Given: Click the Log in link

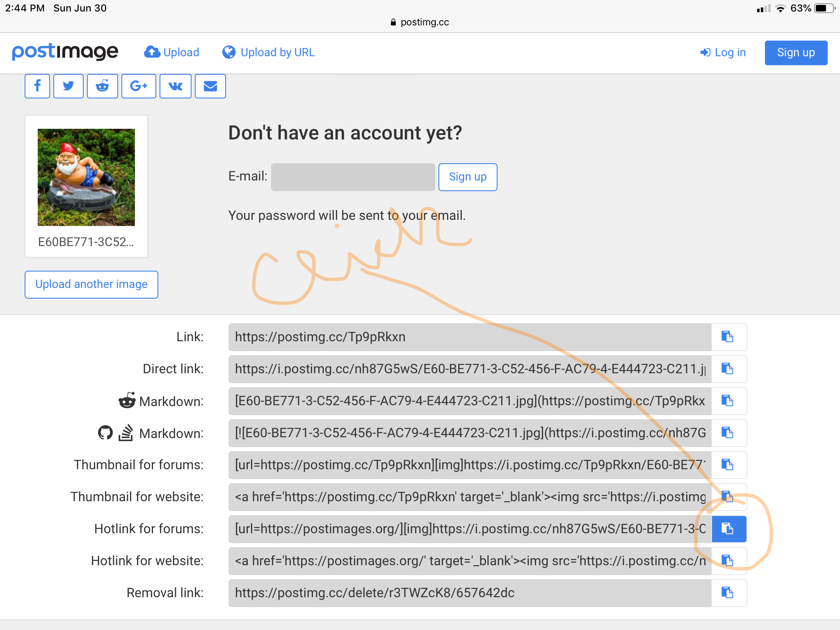Looking at the screenshot, I should 723,52.
